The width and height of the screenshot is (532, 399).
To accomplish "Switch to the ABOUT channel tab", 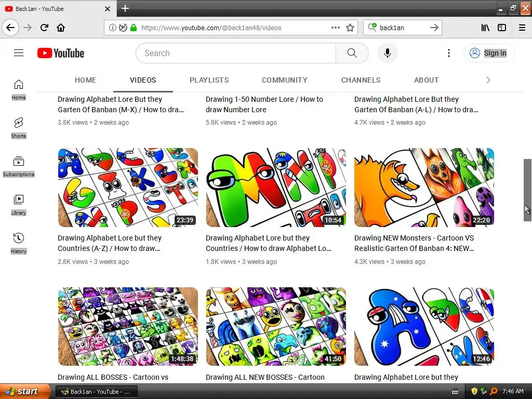I will pos(426,80).
